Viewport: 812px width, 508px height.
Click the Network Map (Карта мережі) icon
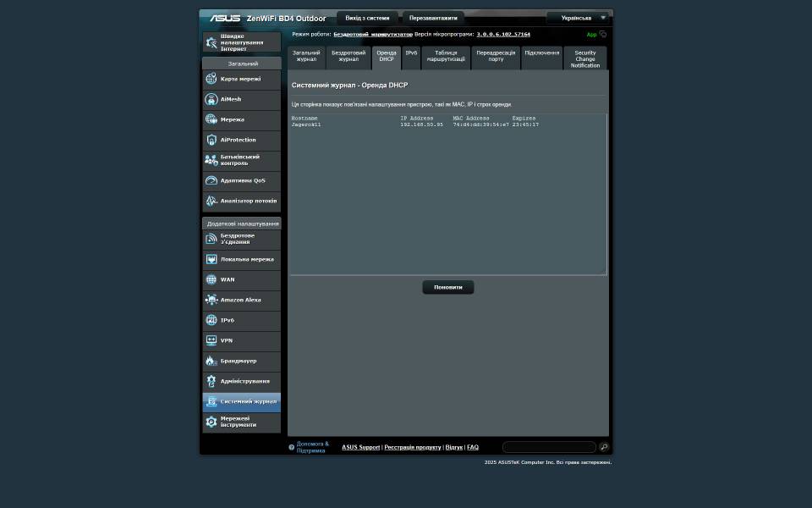tap(211, 79)
